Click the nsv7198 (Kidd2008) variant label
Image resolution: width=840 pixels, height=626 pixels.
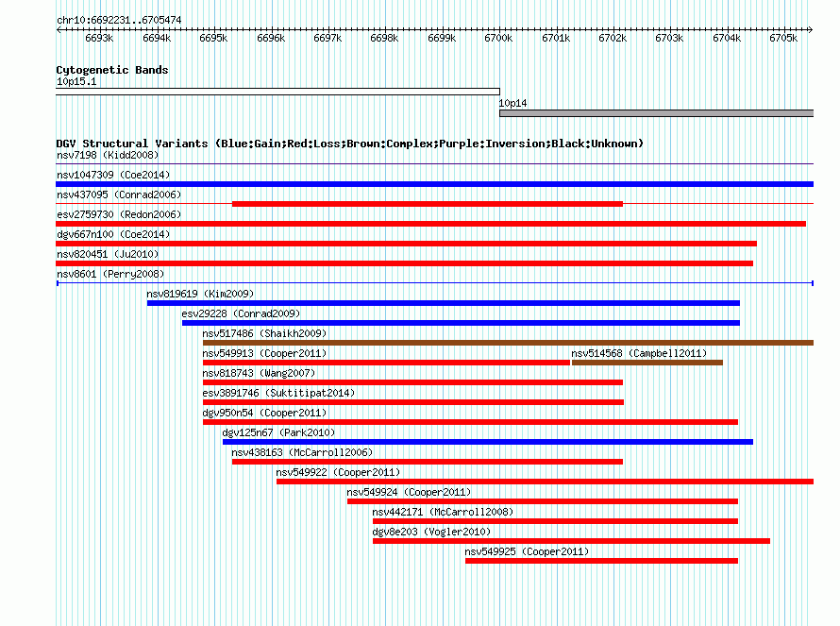108,156
